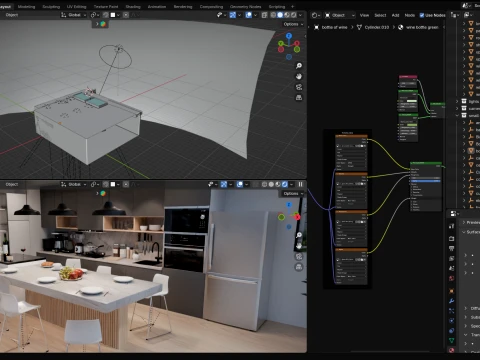
Task: Switch to the Modeling workspace tab
Action: coord(26,6)
